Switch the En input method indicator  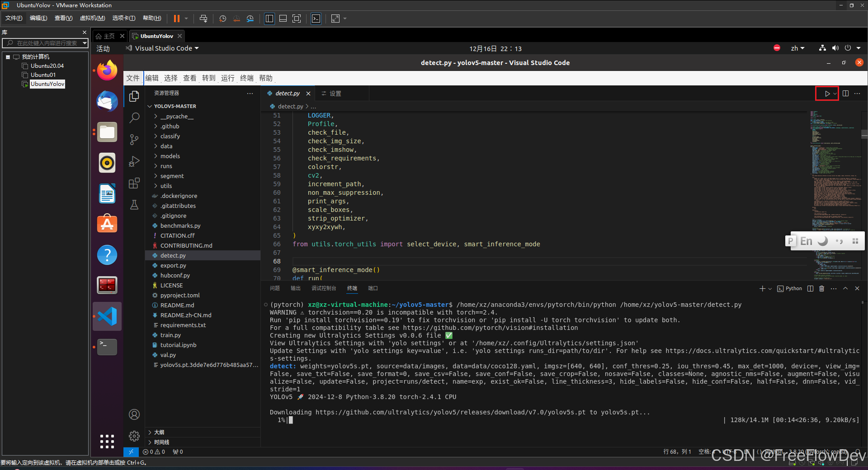point(806,241)
